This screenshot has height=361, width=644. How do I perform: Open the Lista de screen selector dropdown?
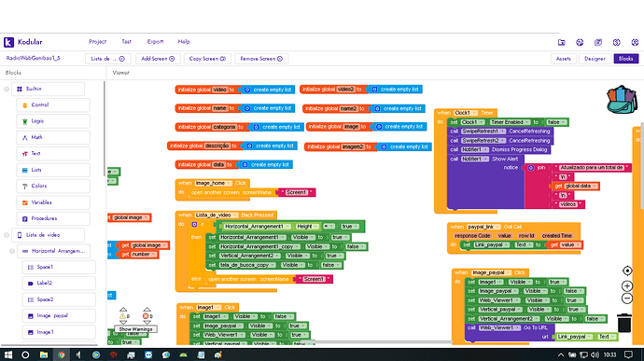pos(108,59)
